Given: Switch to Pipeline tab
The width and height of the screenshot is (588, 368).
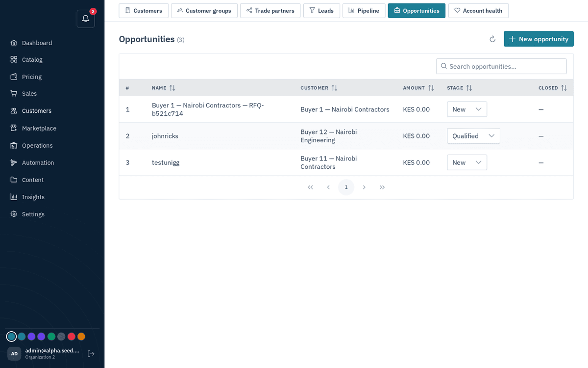Looking at the screenshot, I should click(364, 11).
